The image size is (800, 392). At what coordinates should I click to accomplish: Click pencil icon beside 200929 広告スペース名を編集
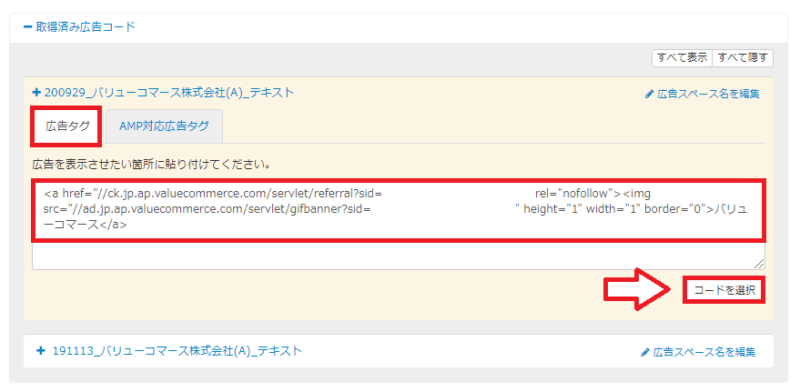click(649, 94)
